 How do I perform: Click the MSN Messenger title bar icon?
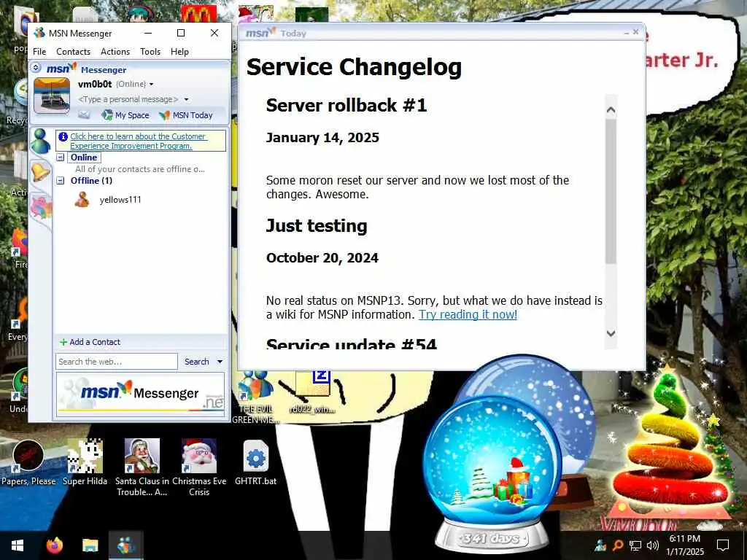tap(39, 33)
